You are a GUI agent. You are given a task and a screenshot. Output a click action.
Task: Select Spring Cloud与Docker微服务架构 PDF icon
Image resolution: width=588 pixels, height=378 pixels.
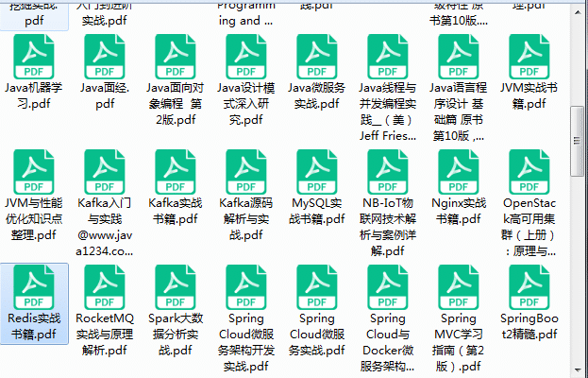pos(388,287)
